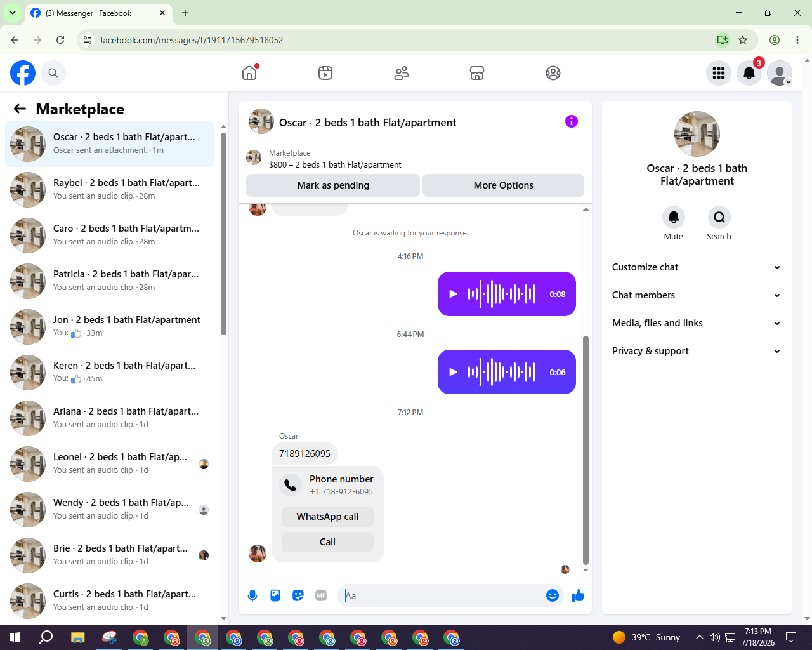The image size is (812, 650).
Task: Open Jon conversation in chat list
Action: 110,327
